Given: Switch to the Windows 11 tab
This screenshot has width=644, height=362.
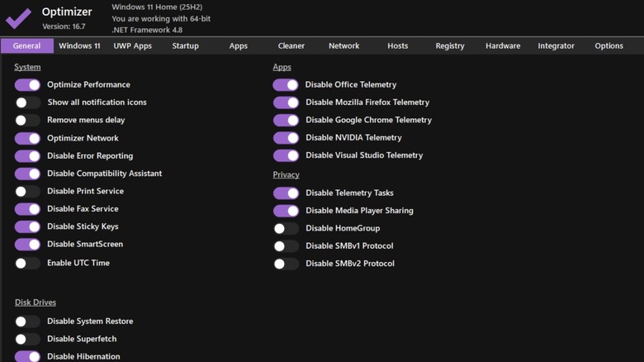Looking at the screenshot, I should pyautogui.click(x=79, y=45).
